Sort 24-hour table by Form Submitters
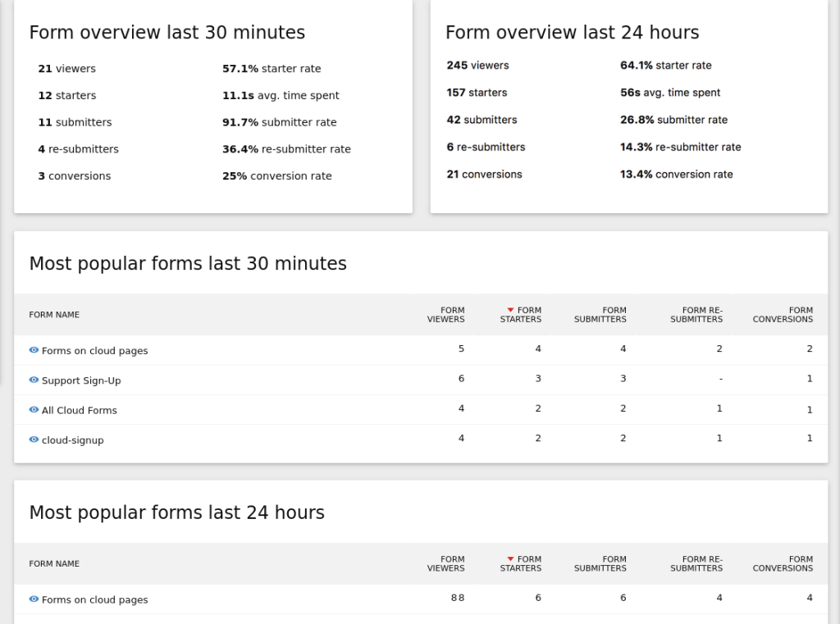Viewport: 840px width, 624px height. pyautogui.click(x=600, y=564)
